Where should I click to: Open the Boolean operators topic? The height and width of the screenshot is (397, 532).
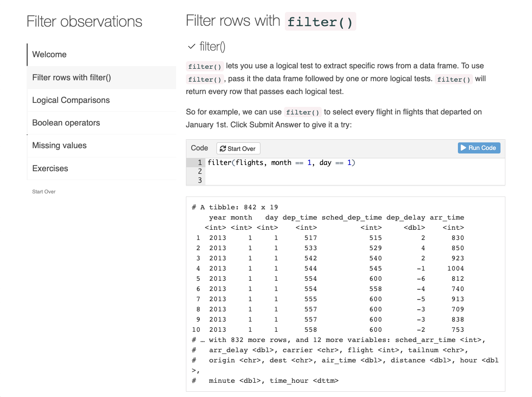(65, 122)
